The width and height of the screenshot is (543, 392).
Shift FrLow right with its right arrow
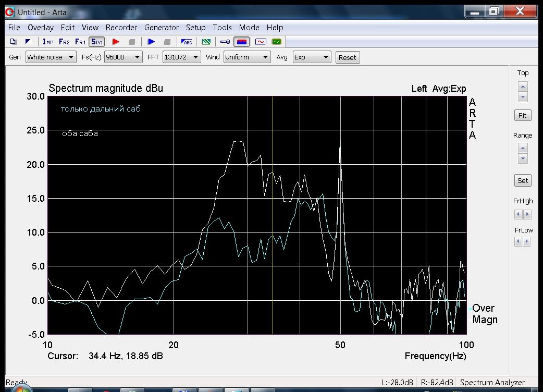point(527,241)
